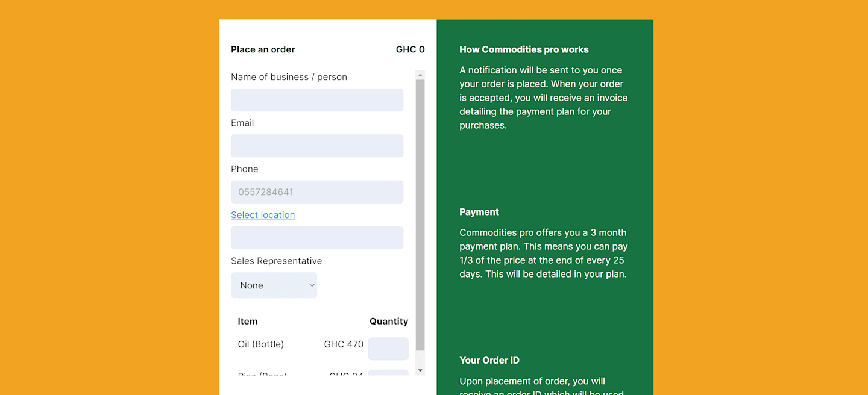Viewport: 868px width, 395px height.
Task: Click the quantity box on the second item row
Action: coord(388,372)
